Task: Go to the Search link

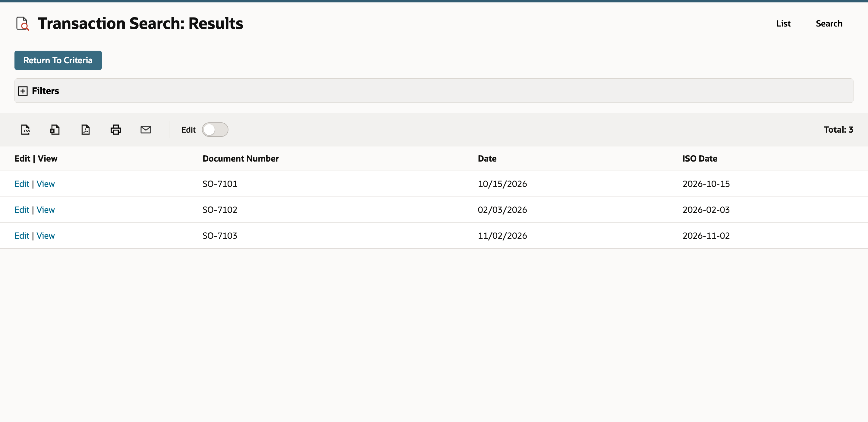Action: (x=829, y=24)
